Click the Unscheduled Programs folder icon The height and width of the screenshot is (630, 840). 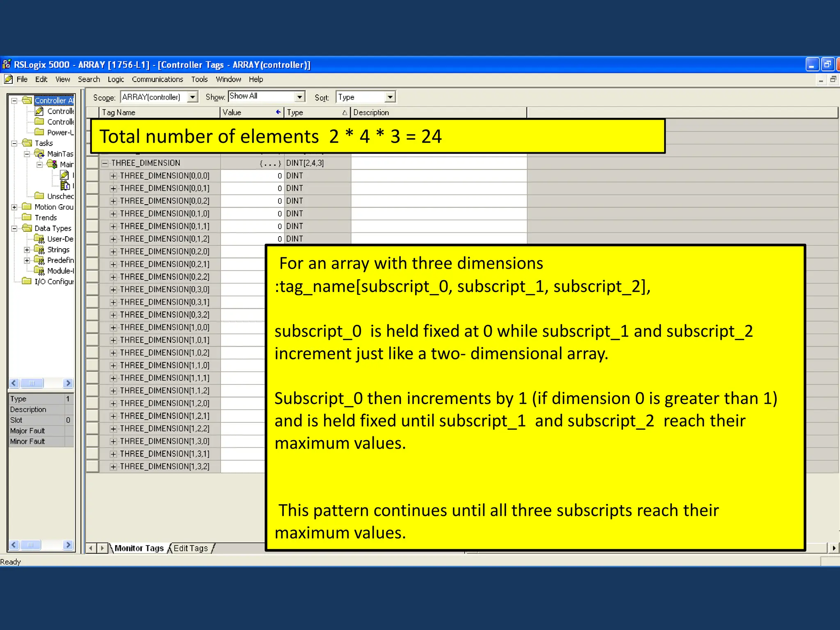tap(39, 196)
